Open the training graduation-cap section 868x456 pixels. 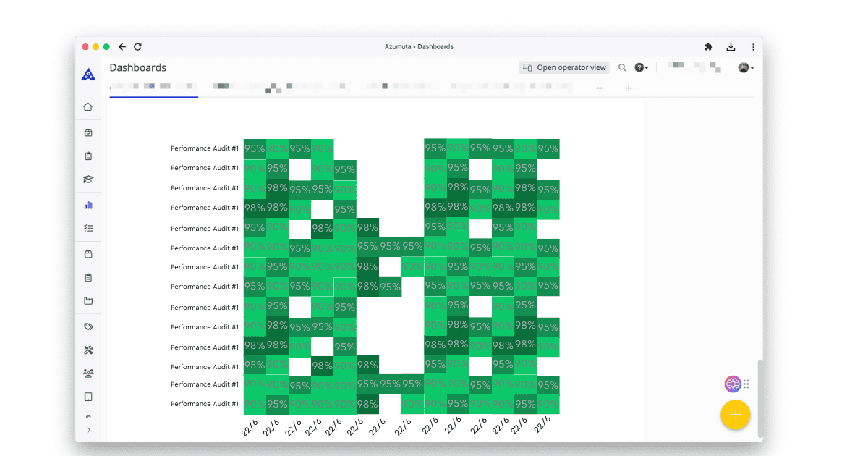click(88, 179)
